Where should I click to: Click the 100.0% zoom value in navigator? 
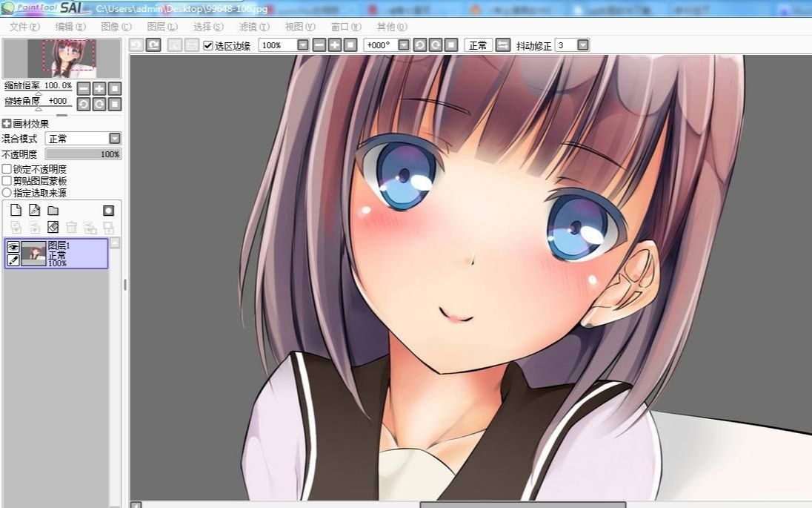[58, 85]
